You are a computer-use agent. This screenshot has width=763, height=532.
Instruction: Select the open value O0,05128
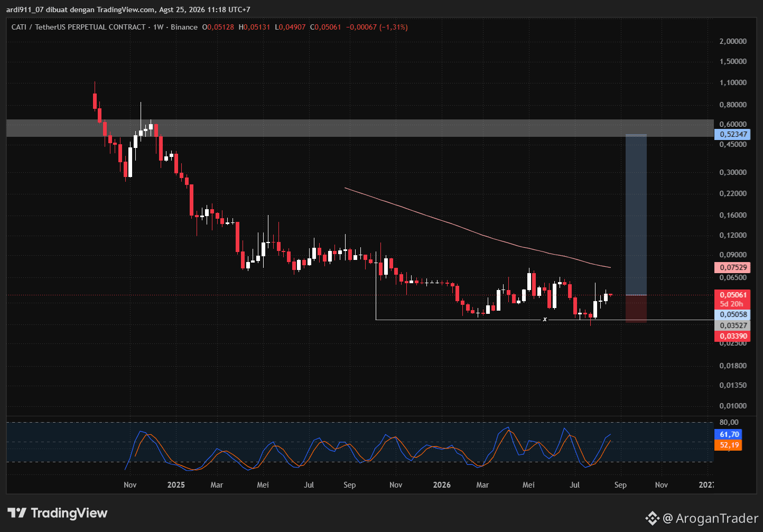[x=219, y=27]
